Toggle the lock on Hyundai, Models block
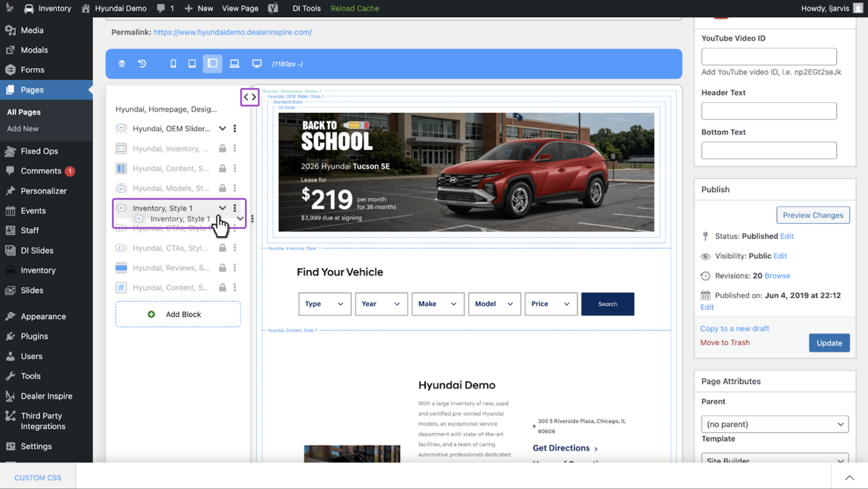Viewport: 868px width, 489px height. tap(222, 188)
